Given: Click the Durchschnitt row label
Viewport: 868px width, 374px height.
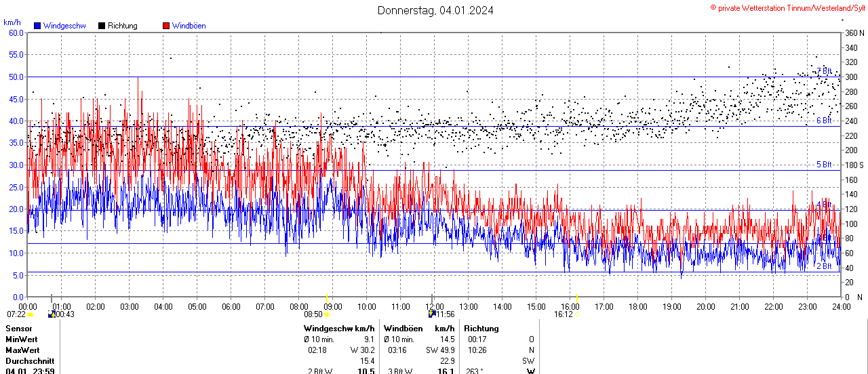Looking at the screenshot, I should coord(30,361).
